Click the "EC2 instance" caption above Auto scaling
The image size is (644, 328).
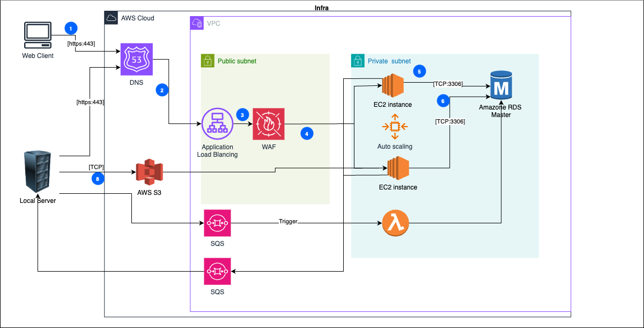pyautogui.click(x=394, y=105)
